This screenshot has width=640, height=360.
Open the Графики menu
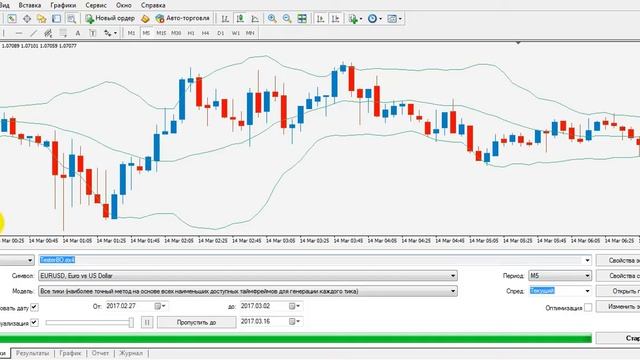(x=63, y=5)
